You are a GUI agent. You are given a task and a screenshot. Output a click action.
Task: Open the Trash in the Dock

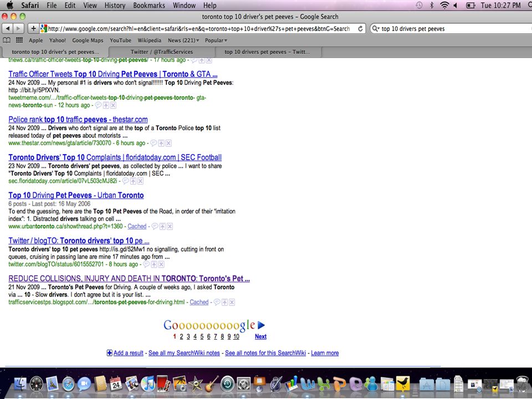tap(522, 384)
